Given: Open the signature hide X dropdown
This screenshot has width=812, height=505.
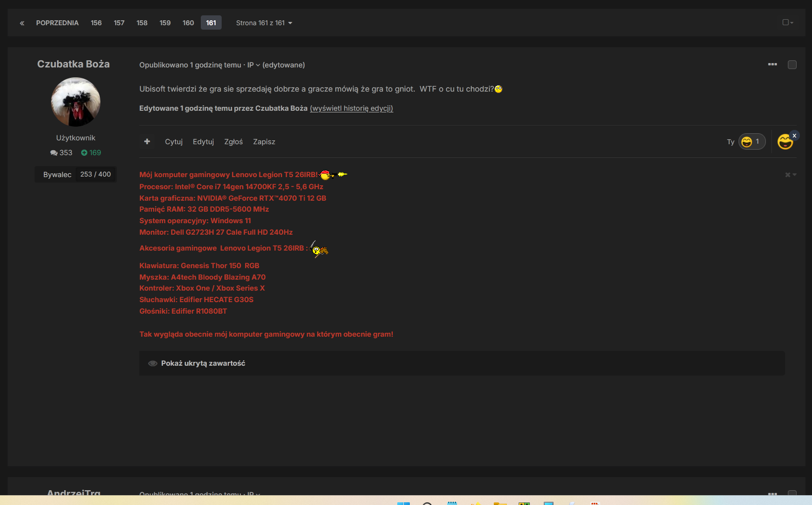Looking at the screenshot, I should (x=791, y=175).
